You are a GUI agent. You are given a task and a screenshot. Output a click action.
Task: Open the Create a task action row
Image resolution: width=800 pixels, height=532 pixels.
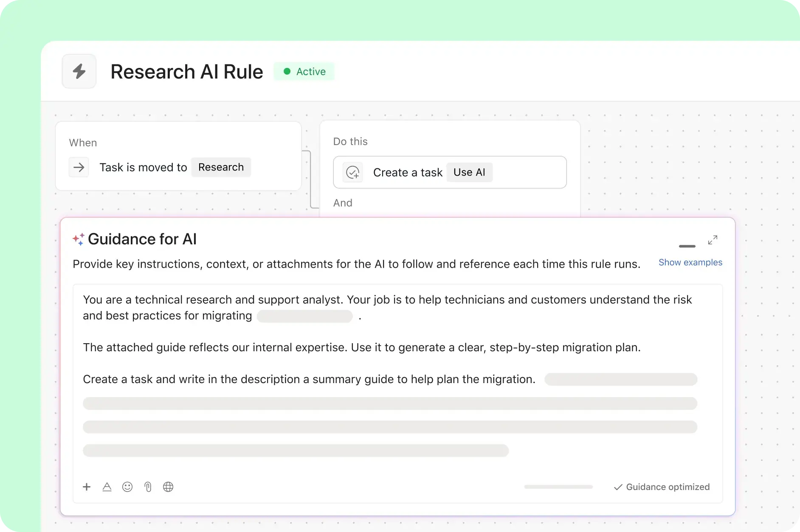[450, 172]
